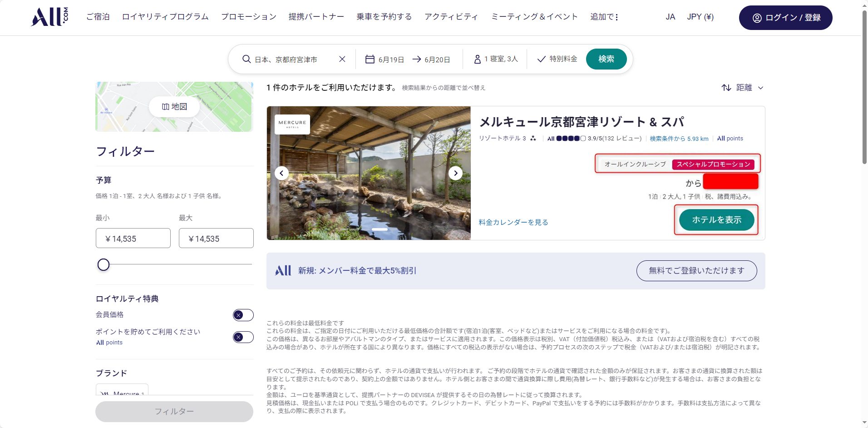Viewport: 868px width, 428px height.
Task: Open the ご宿泊 menu
Action: pyautogui.click(x=98, y=17)
